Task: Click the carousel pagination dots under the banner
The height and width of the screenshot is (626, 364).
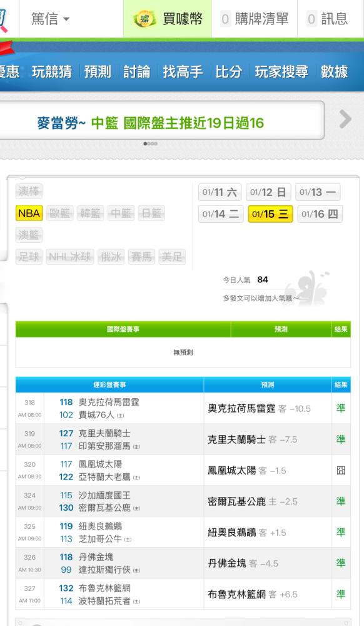Action: (x=151, y=144)
